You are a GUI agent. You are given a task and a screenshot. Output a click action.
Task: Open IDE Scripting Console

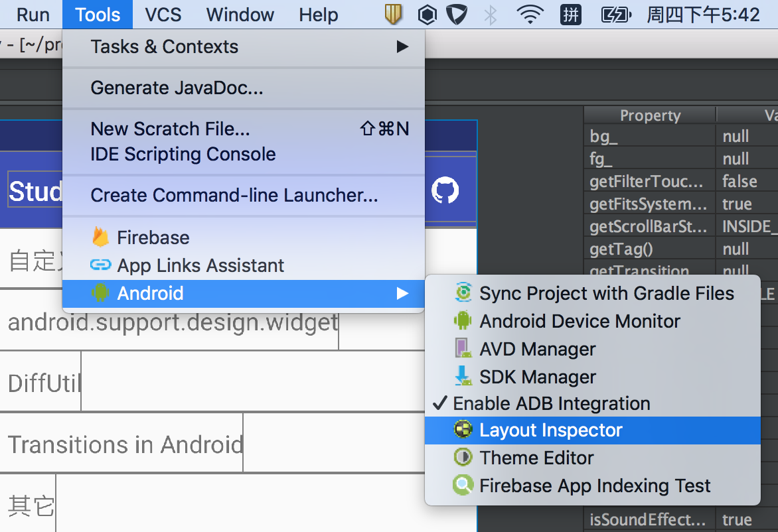tap(243, 154)
